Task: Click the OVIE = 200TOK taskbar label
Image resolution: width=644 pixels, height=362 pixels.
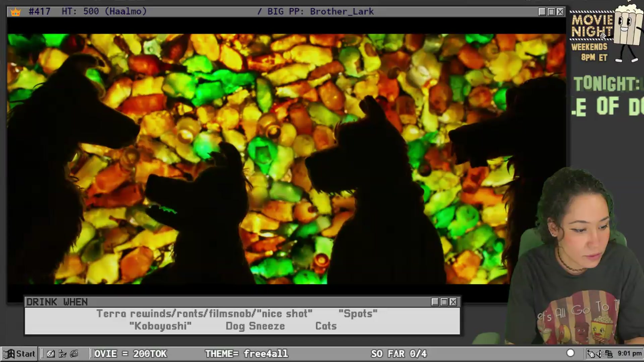Action: [130, 354]
